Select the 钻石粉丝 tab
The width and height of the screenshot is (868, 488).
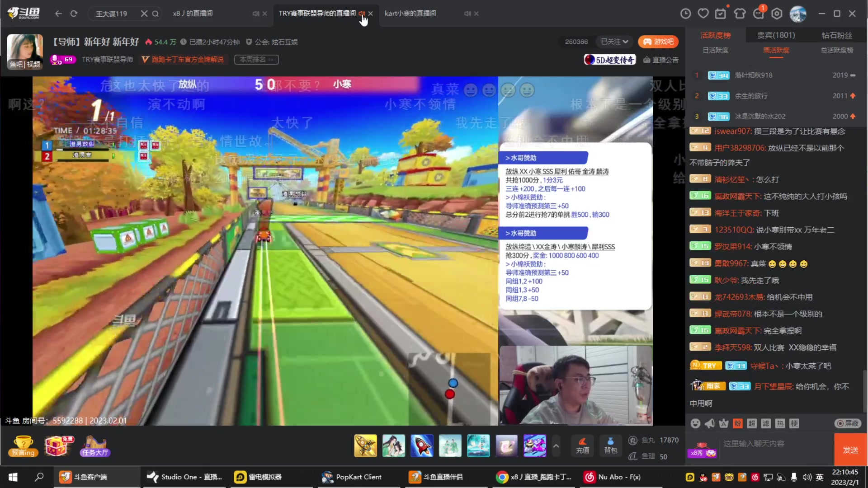click(x=837, y=35)
